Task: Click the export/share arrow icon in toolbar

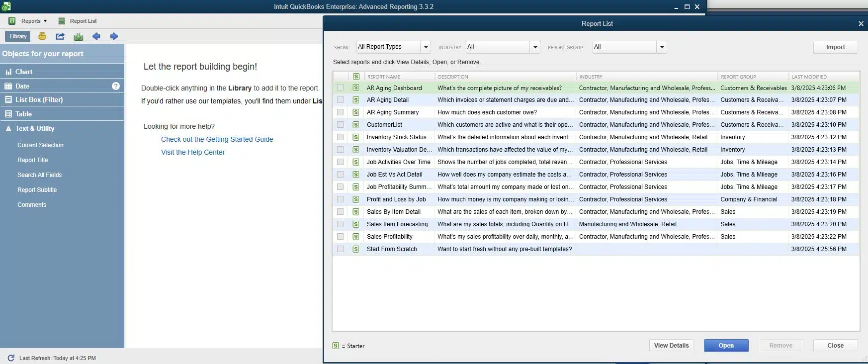Action: tap(60, 36)
